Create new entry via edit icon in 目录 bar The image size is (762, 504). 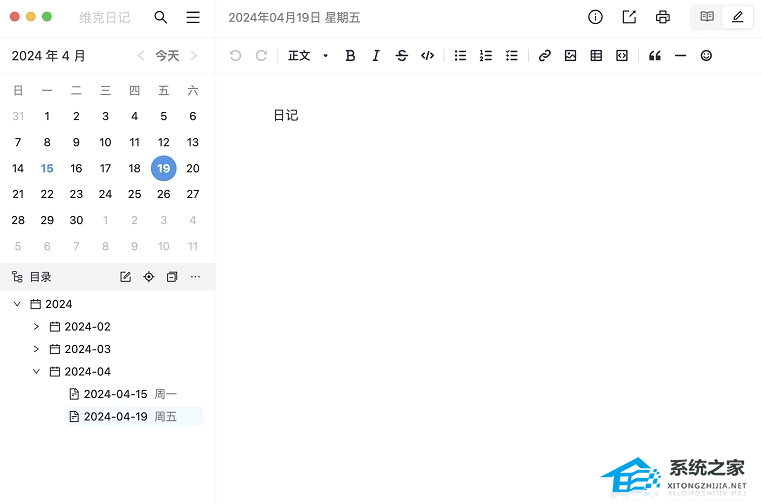125,277
